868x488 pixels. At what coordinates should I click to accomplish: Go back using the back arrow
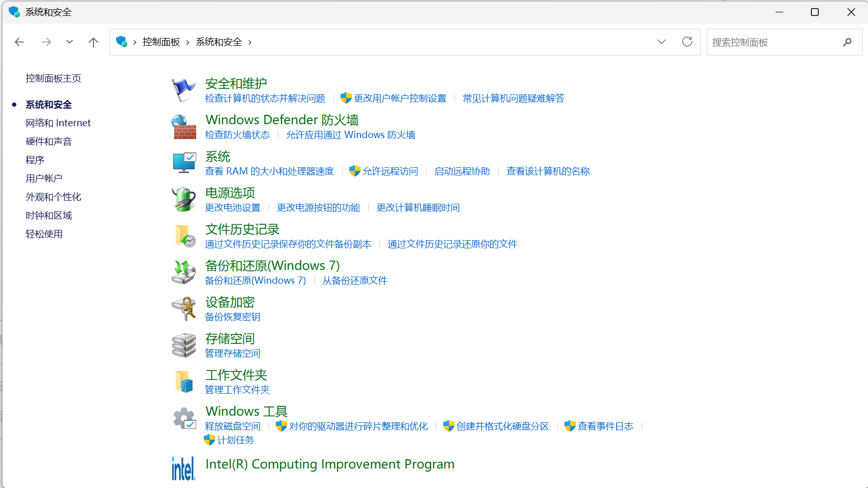tap(20, 42)
